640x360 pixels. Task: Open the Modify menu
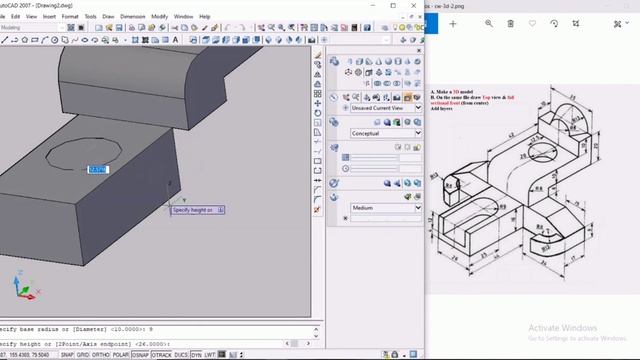(x=160, y=17)
